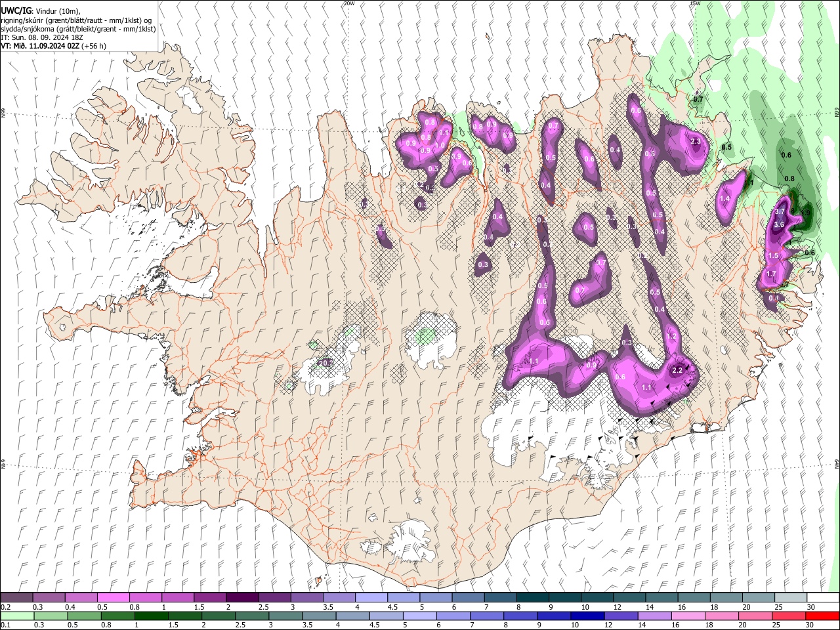Select the upper legend swatch labeled 3.5
The width and height of the screenshot is (840, 630).
pyautogui.click(x=339, y=598)
